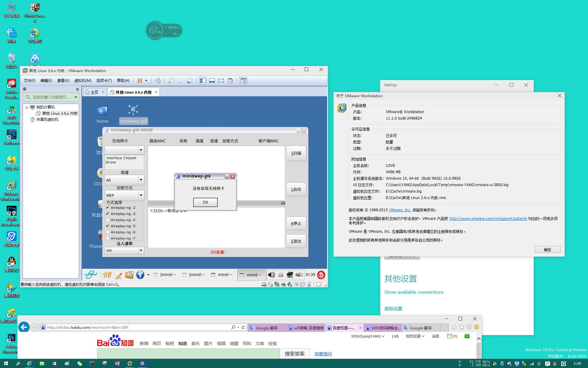Screen dimensions: 588x368
Task: Click the VMware status bar printer icon
Action: (283, 285)
